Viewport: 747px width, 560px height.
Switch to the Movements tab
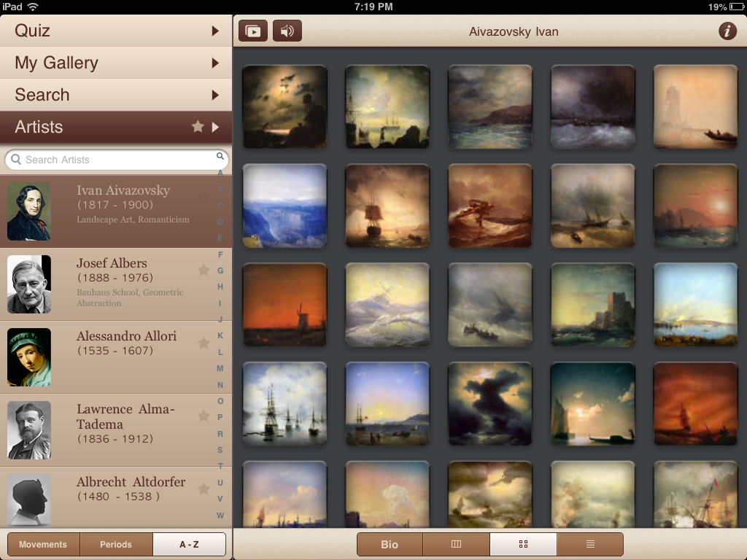(43, 545)
